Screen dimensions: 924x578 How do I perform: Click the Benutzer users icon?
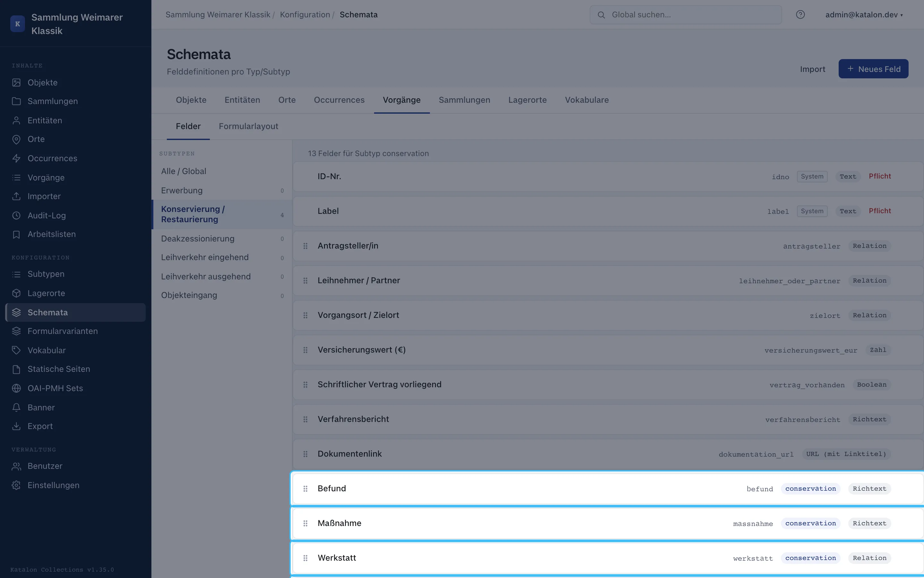(16, 466)
